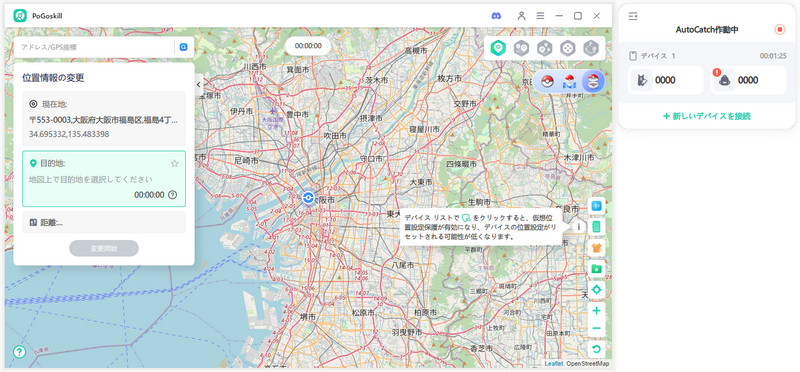This screenshot has width=800, height=372.
Task: Click the distance row in panel
Action: click(104, 222)
